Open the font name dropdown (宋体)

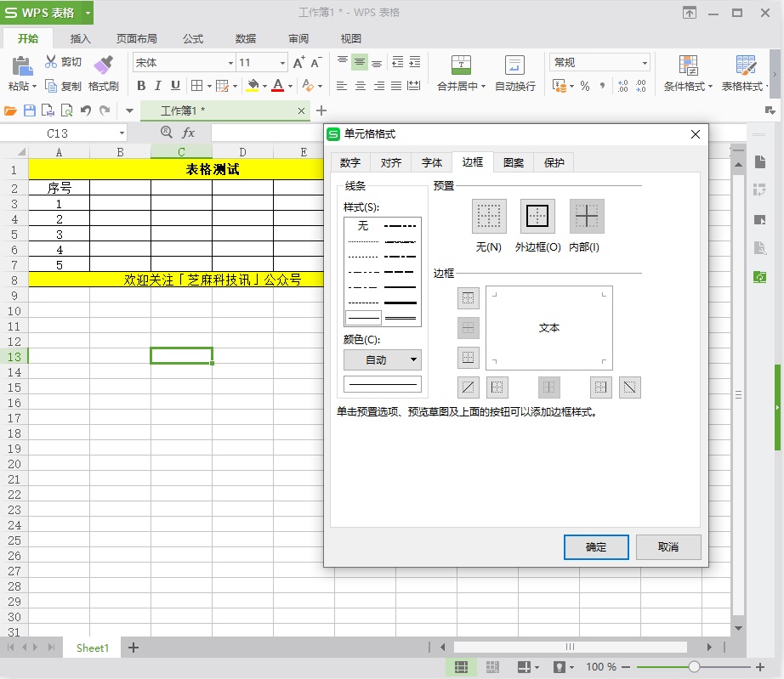point(230,63)
